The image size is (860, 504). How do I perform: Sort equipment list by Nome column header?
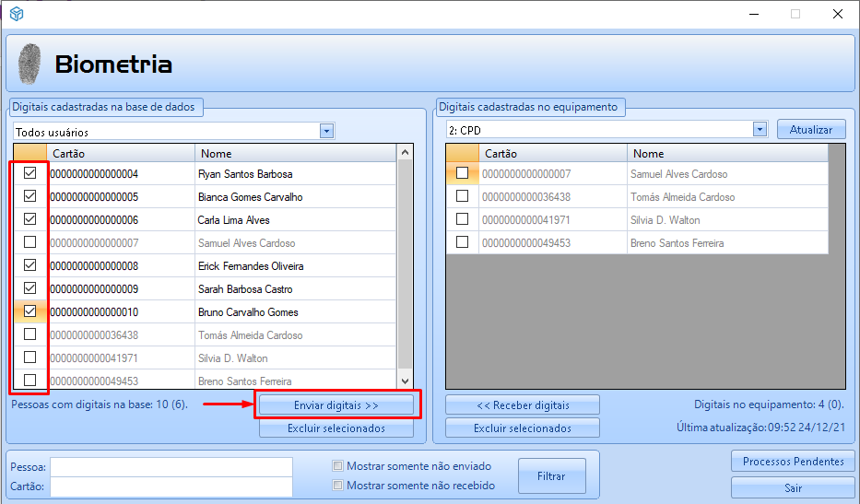tap(726, 154)
